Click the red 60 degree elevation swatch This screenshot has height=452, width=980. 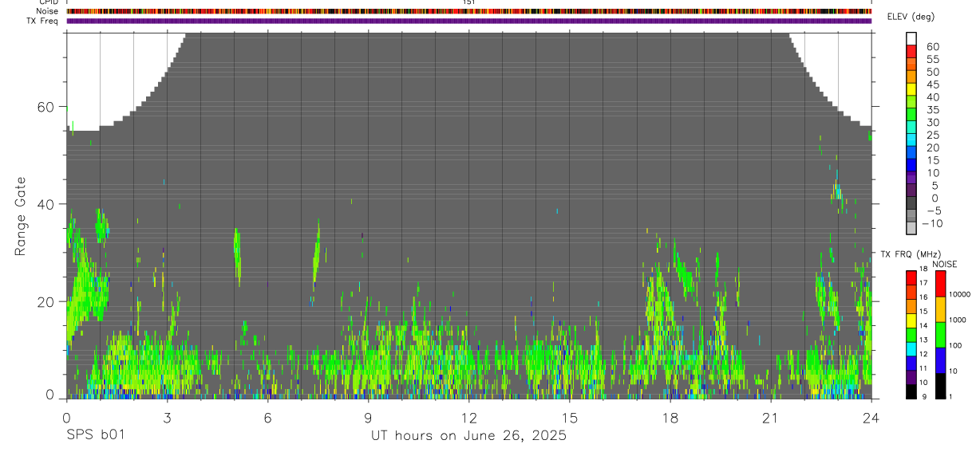[911, 53]
